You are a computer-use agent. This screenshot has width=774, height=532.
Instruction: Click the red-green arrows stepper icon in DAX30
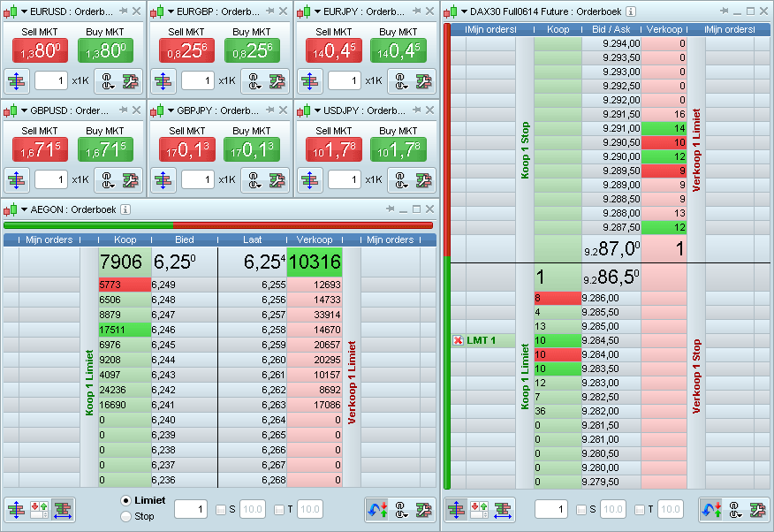tap(480, 509)
